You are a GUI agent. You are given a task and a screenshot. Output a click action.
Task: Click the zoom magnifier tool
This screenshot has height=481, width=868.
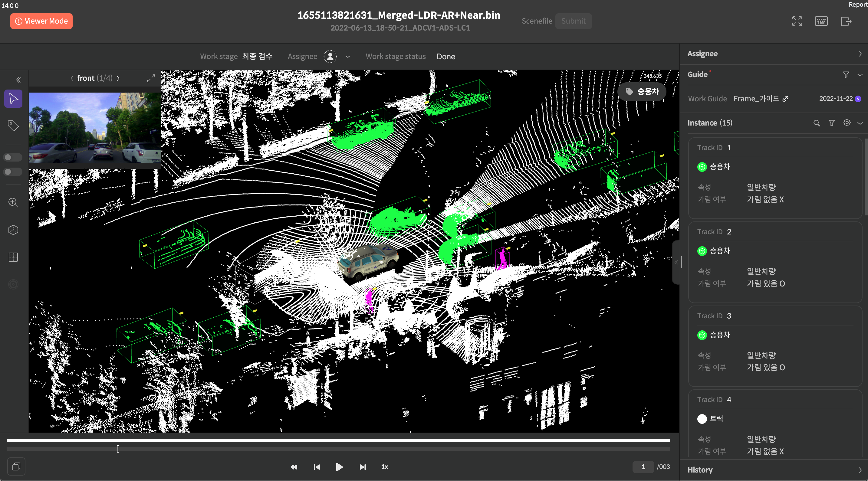coord(13,202)
